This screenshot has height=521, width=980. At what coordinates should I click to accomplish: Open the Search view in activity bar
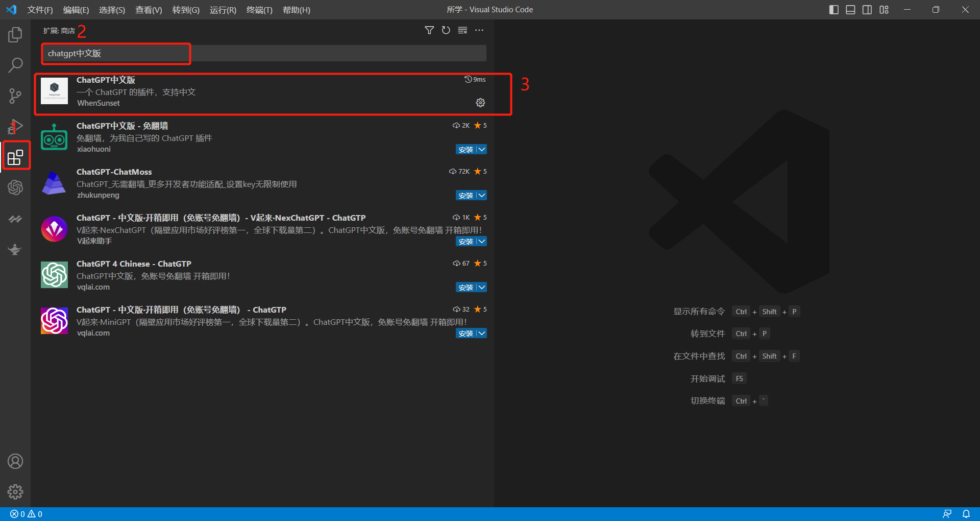pos(15,65)
